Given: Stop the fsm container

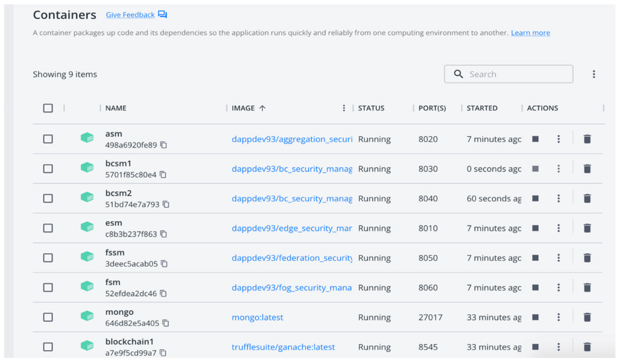Looking at the screenshot, I should click(x=535, y=287).
